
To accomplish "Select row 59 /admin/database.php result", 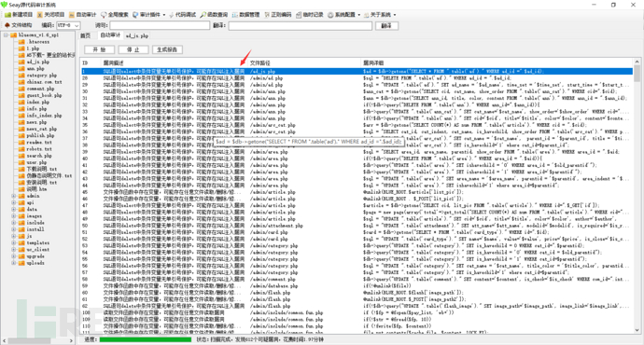I will (357, 286).
